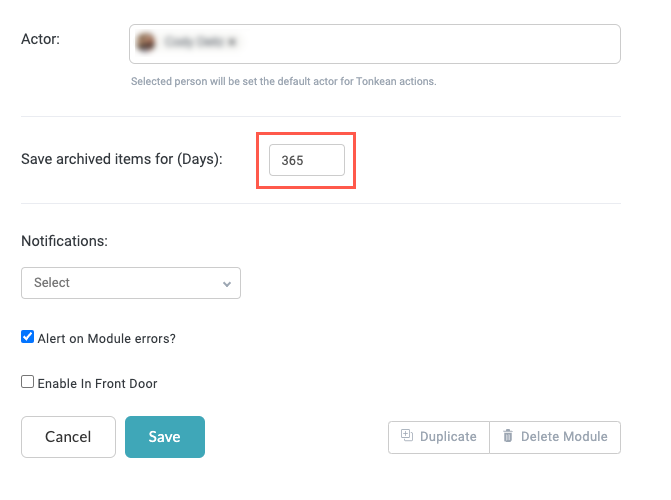Click the Duplicate copy icon
671x500 pixels.
click(407, 436)
